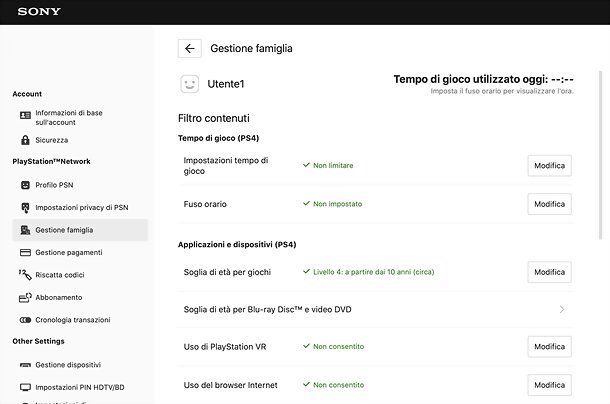Click the Cronologia transazioni icon

25,320
